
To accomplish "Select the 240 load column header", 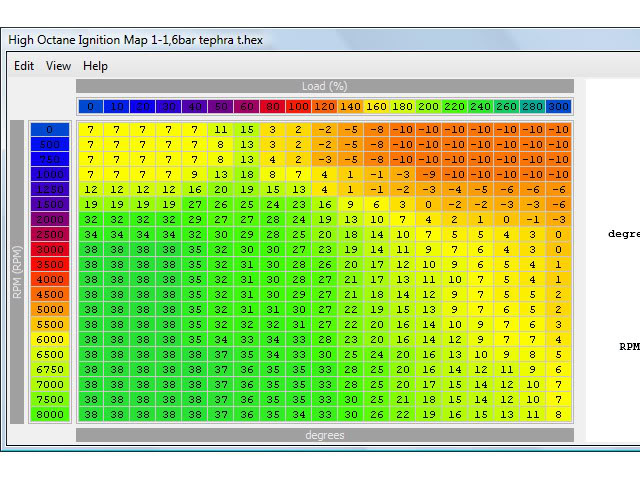I will coord(481,107).
